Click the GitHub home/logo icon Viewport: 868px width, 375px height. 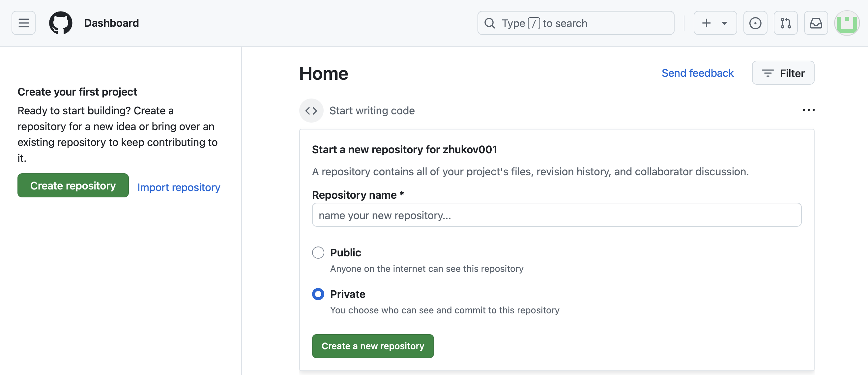(61, 22)
